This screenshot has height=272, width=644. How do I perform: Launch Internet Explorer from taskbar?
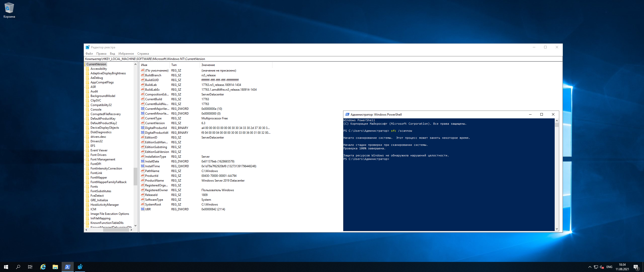click(x=43, y=267)
